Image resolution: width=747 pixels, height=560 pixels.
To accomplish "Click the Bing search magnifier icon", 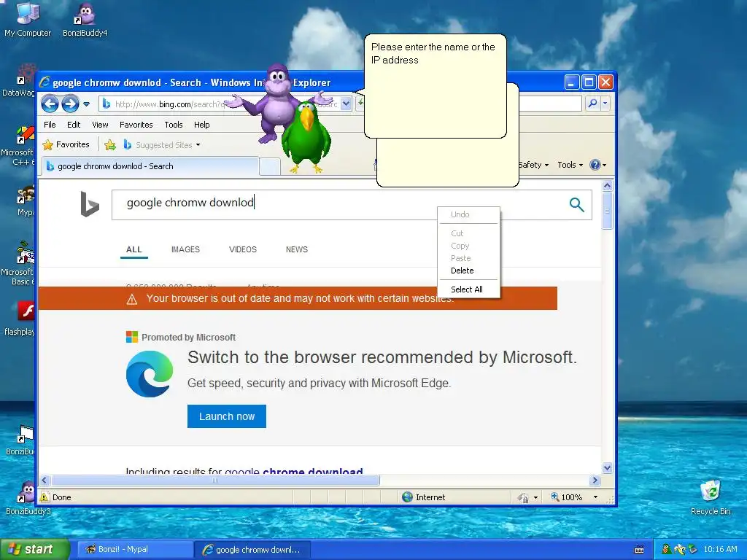I will coord(576,205).
